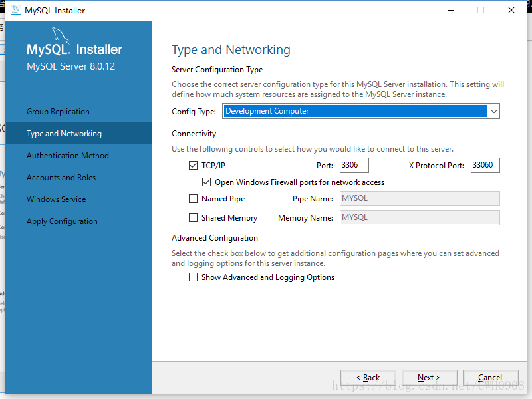Image resolution: width=532 pixels, height=399 pixels.
Task: Enable the TCP/IP checkbox
Action: click(193, 165)
